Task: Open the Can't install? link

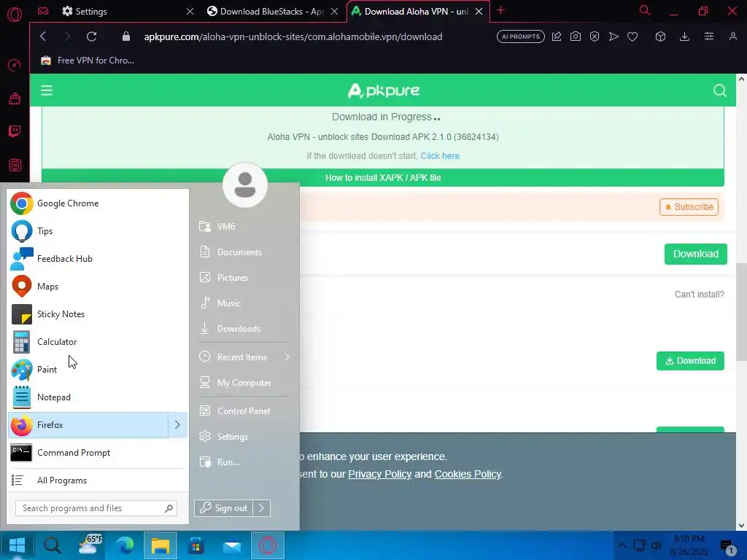Action: 700,295
